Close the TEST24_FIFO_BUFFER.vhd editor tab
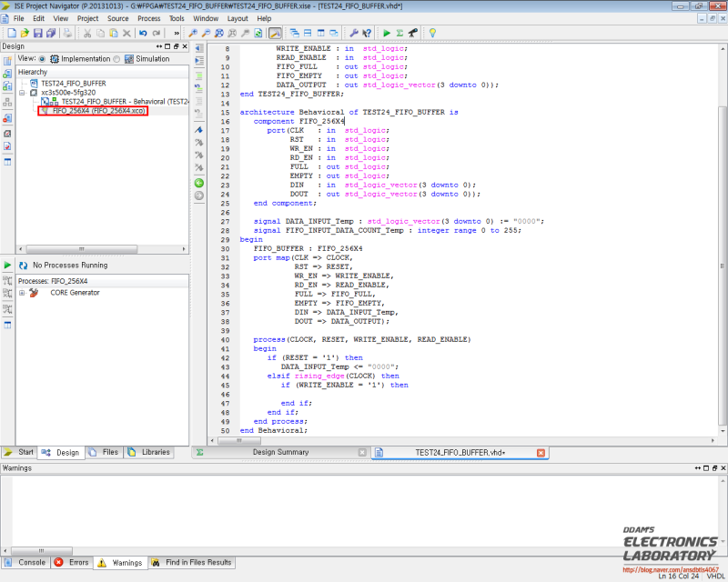Viewport: 728px width, 582px height. coord(541,452)
